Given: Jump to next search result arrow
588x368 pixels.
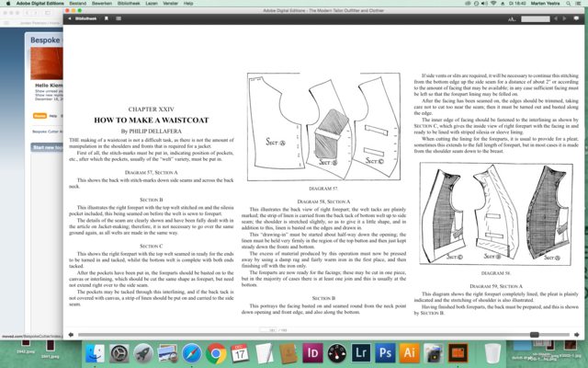Looking at the screenshot, I should point(564,18).
